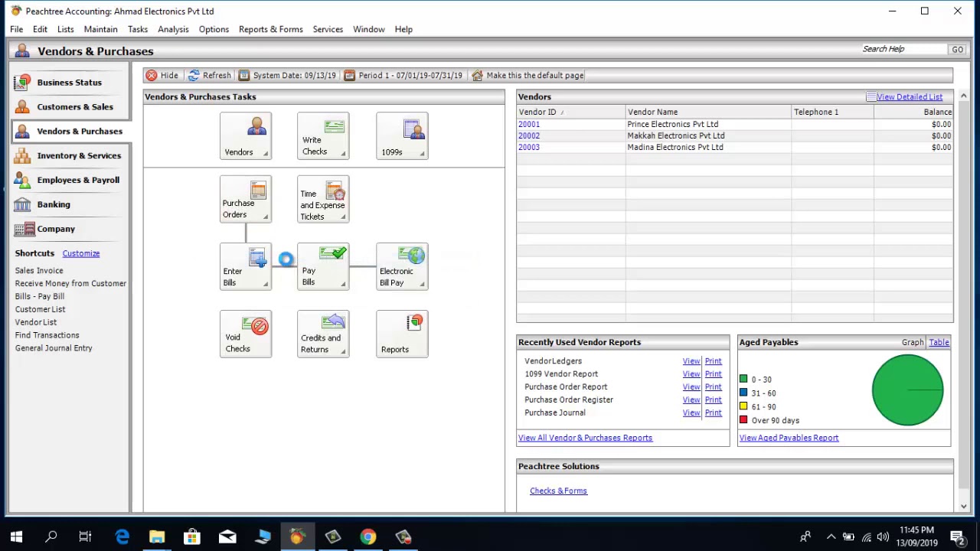Click the Hide toolbar button
The width and height of the screenshot is (980, 551).
162,75
